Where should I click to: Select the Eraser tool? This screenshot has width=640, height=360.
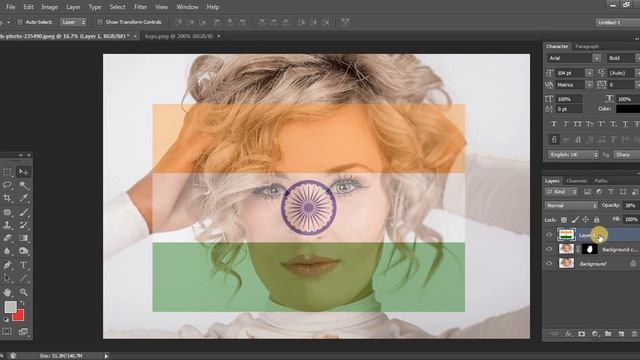[x=7, y=238]
